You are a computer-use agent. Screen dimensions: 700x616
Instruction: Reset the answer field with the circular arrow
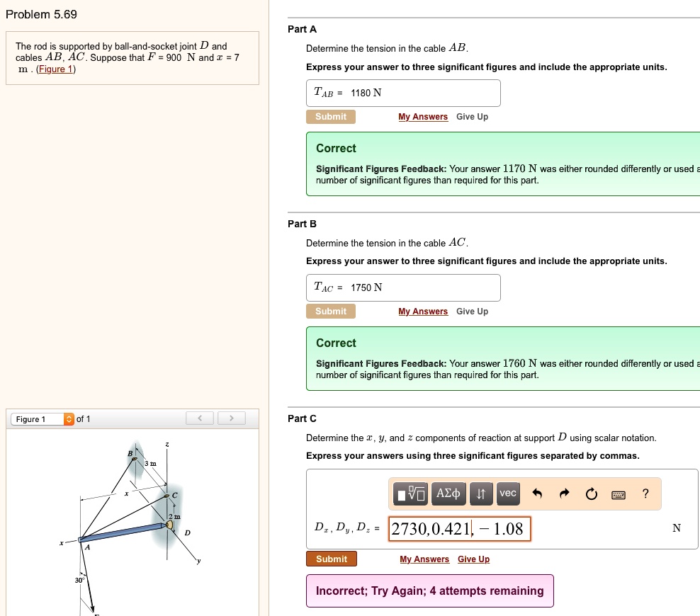(592, 494)
